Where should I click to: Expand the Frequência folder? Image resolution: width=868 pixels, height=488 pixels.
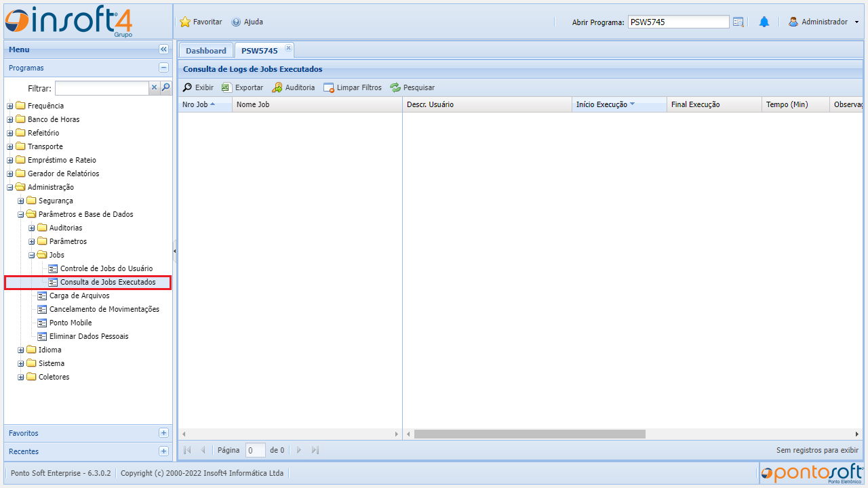[x=10, y=106]
